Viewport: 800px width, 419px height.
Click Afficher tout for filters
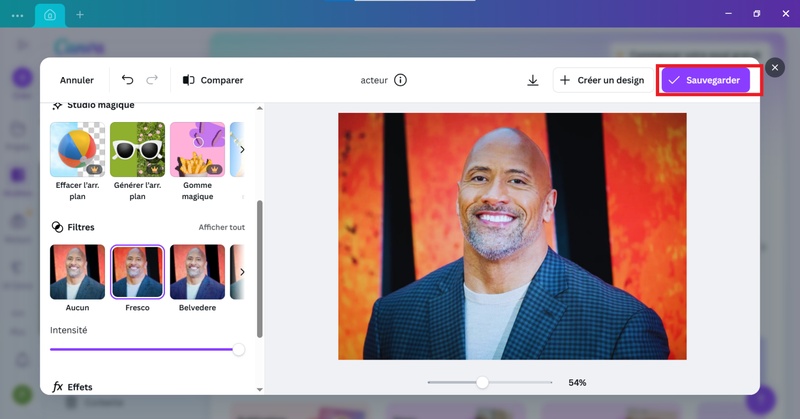(x=221, y=227)
